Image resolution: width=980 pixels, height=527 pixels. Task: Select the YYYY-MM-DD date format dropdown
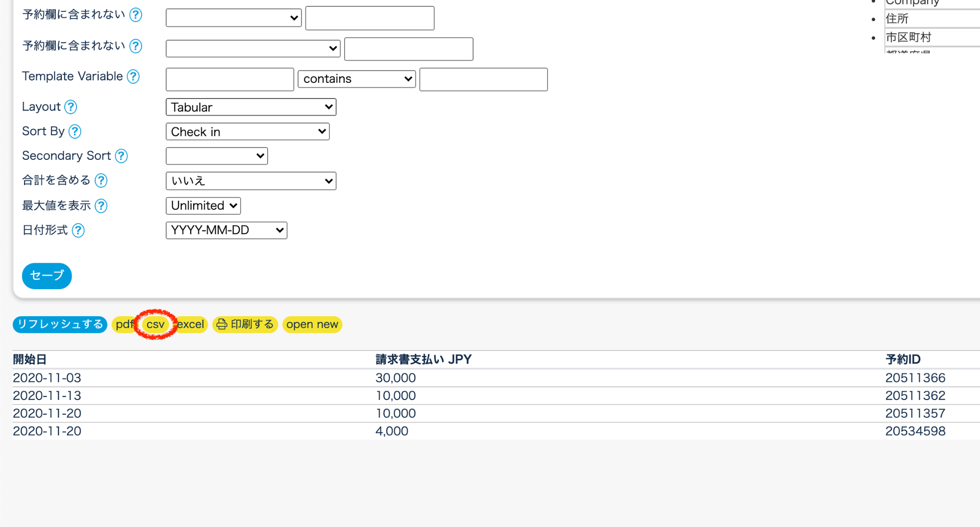226,230
